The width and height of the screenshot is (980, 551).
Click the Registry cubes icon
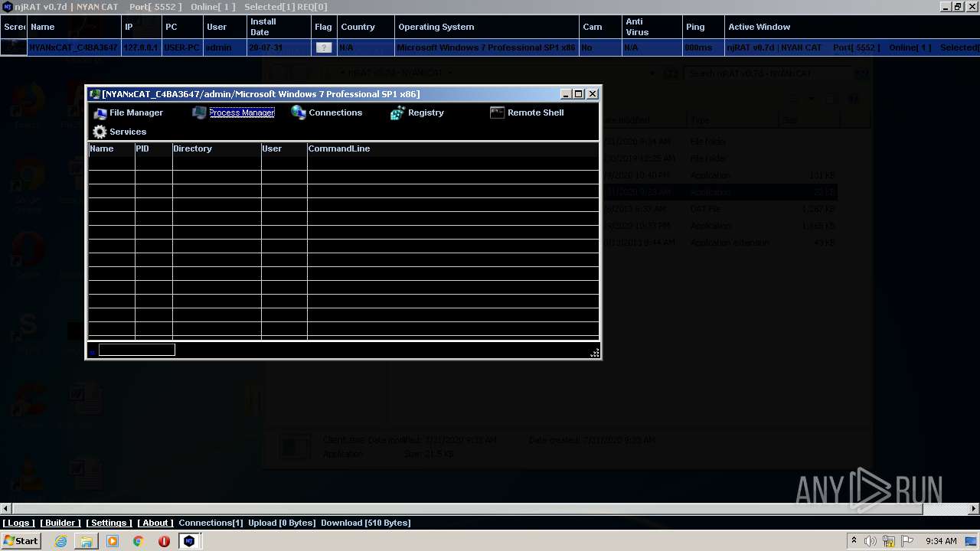click(397, 113)
